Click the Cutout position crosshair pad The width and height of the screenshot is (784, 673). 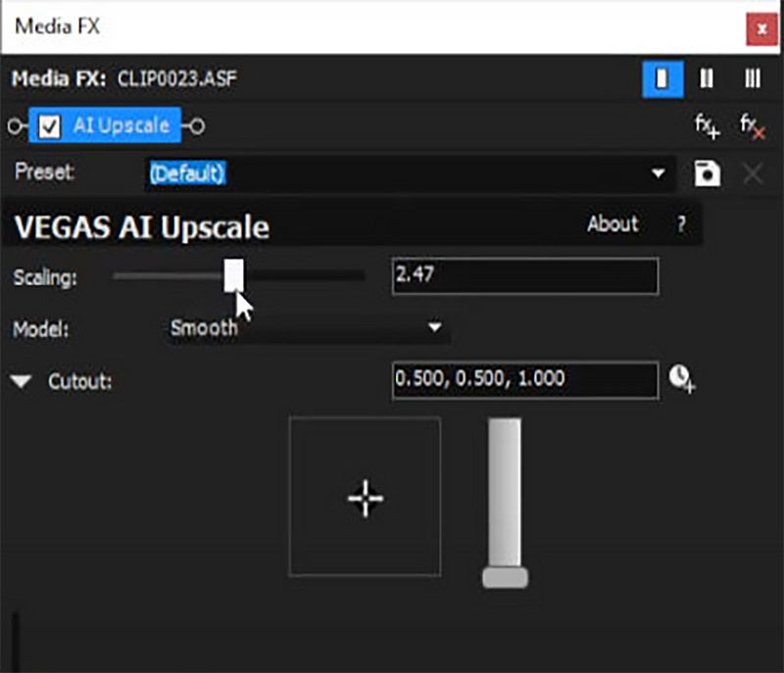[x=365, y=497]
